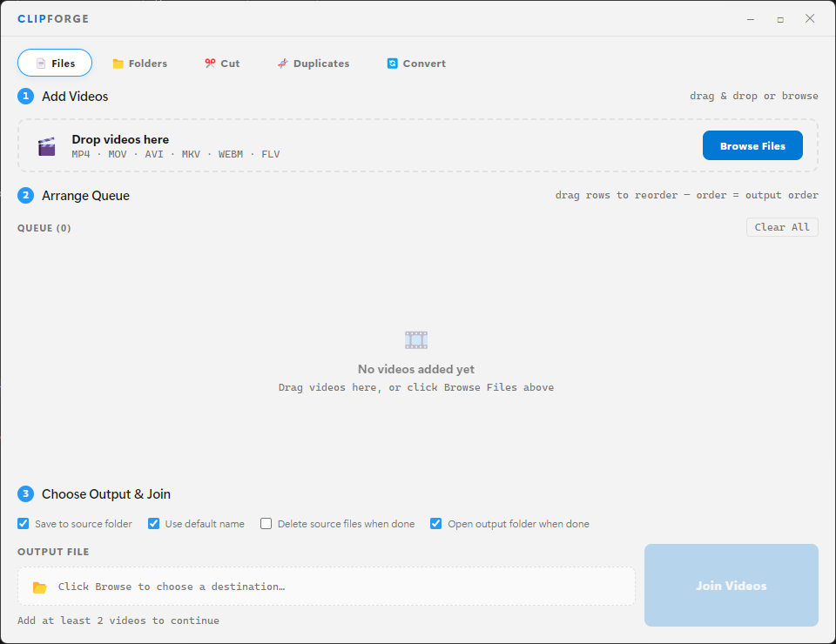Viewport: 836px width, 644px height.
Task: Click the film strip icon in the empty queue
Action: [416, 340]
